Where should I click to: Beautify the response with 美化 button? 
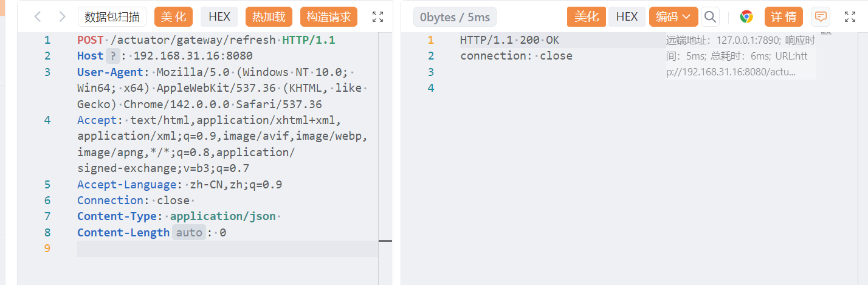tap(587, 17)
